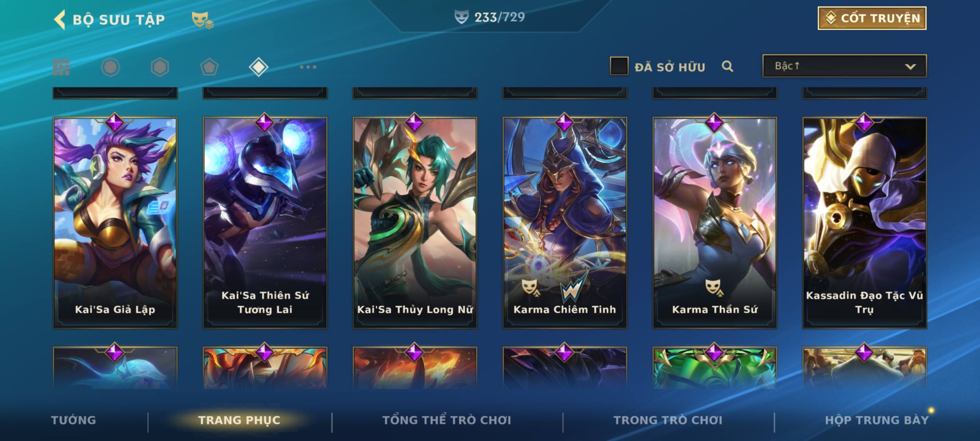Go back using the Bộ Sưu Tập arrow
The height and width of the screenshot is (441, 980).
(60, 20)
